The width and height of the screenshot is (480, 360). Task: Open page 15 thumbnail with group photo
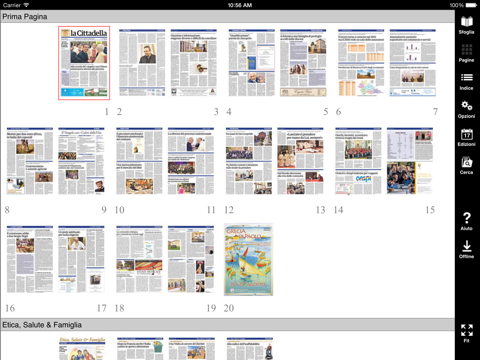coord(410,161)
